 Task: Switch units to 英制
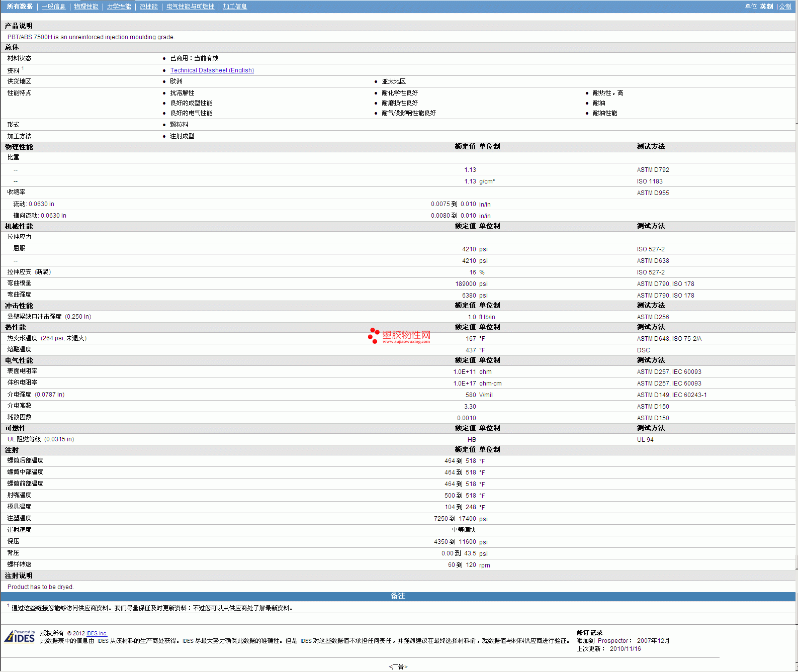(766, 7)
